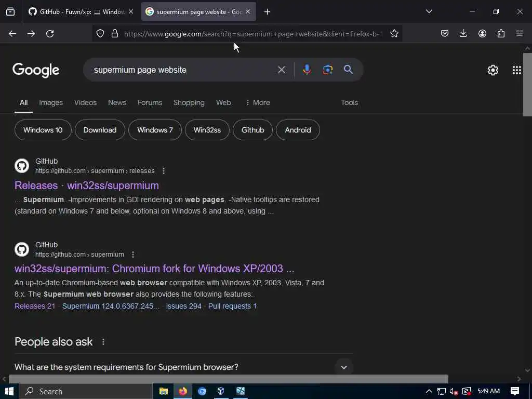
Task: Open the Firefox hamburger application menu
Action: (x=520, y=34)
